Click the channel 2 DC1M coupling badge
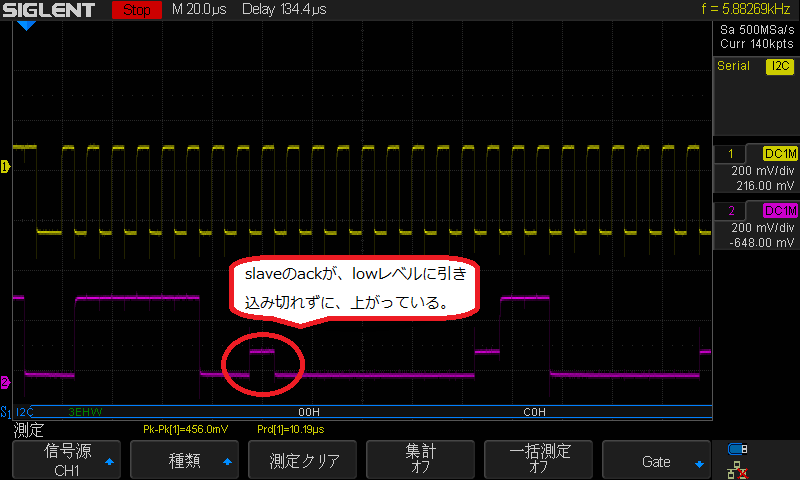Image resolution: width=800 pixels, height=480 pixels. 779,211
